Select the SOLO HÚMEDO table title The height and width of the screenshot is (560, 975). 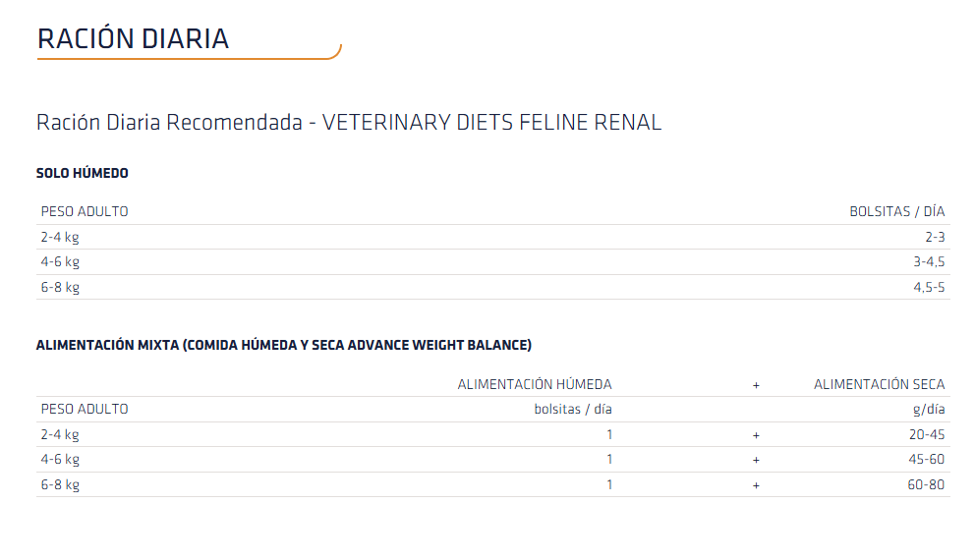83,174
